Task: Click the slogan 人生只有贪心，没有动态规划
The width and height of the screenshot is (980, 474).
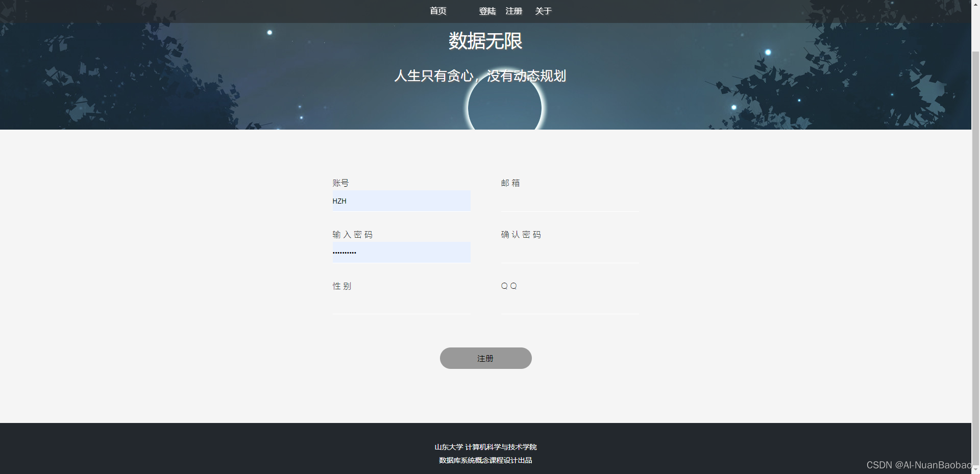Action: click(x=480, y=76)
